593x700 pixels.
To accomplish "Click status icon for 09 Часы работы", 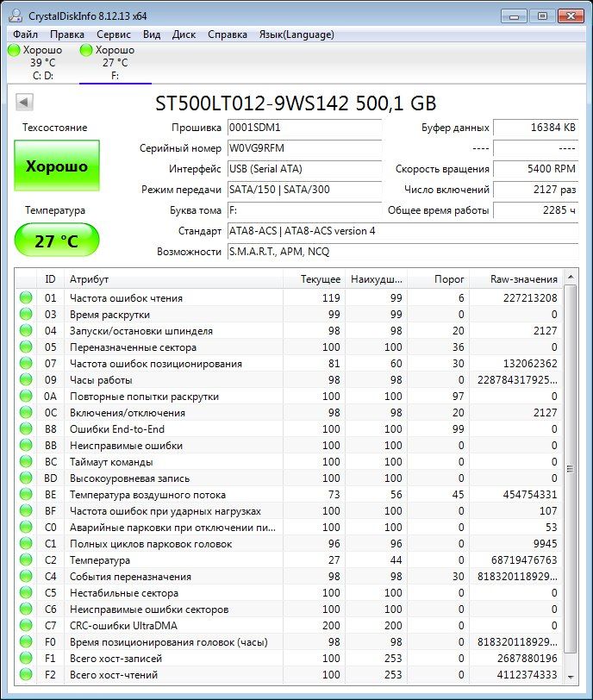I will tap(26, 380).
